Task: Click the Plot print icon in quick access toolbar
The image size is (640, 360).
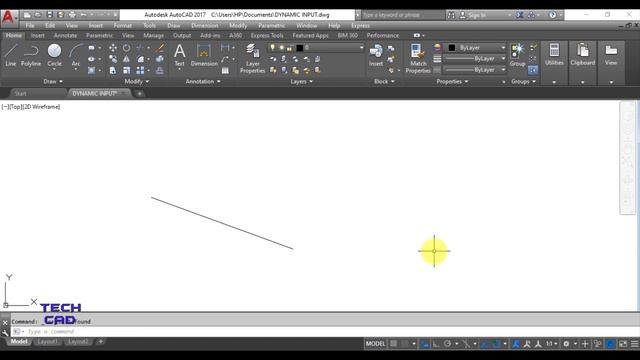Action: pyautogui.click(x=72, y=15)
